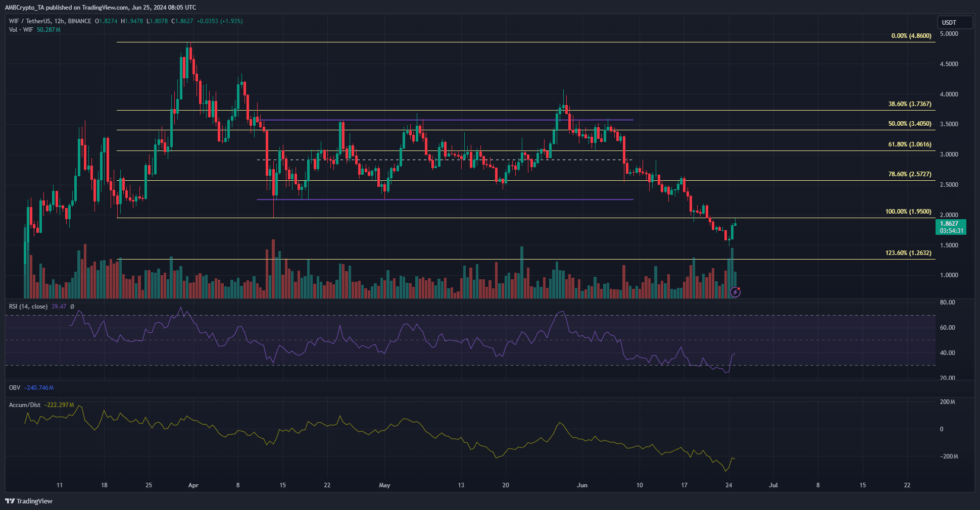This screenshot has height=510, width=980.
Task: Click the Fibonacci label 0.00% (4.8600)
Action: pos(911,36)
